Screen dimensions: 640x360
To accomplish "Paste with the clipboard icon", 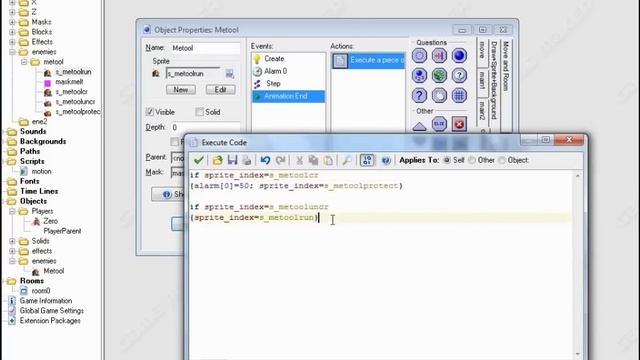I will click(328, 160).
